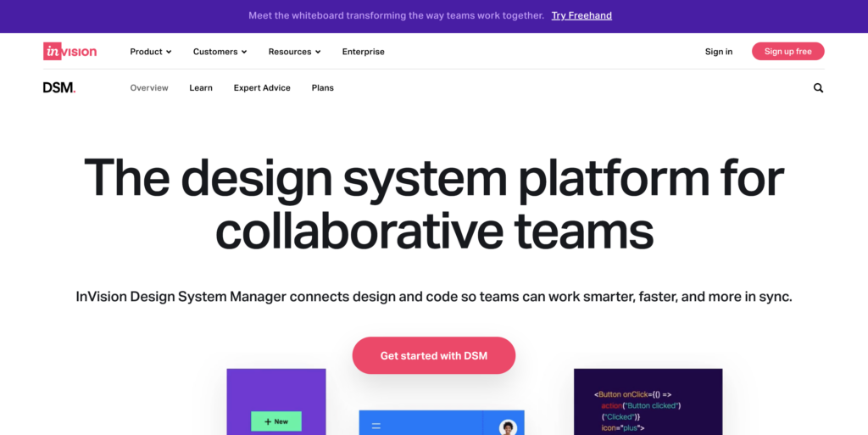868x435 pixels.
Task: Click the green New button with plus icon
Action: 276,421
